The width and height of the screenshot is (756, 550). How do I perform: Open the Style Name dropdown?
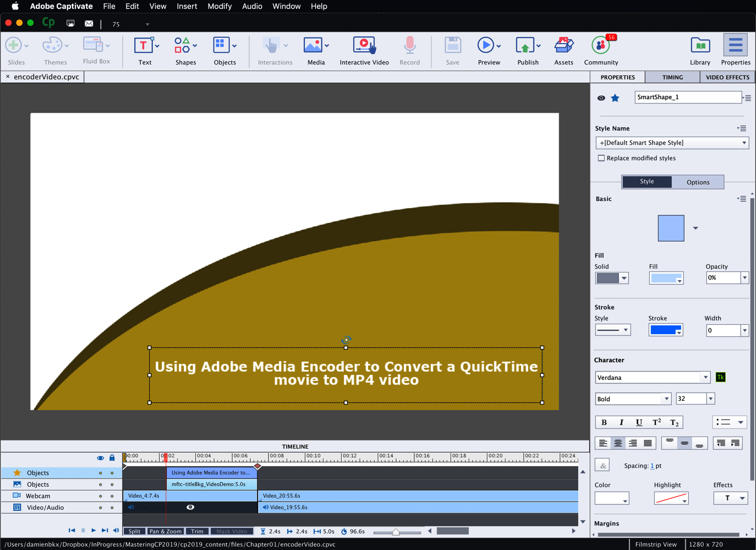672,143
